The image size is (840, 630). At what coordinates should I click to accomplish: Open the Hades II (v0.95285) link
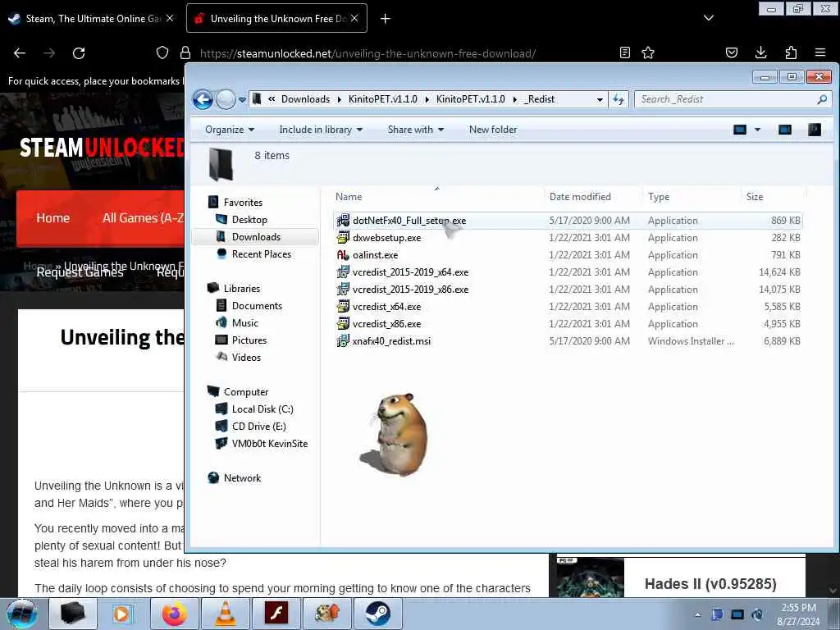(710, 583)
